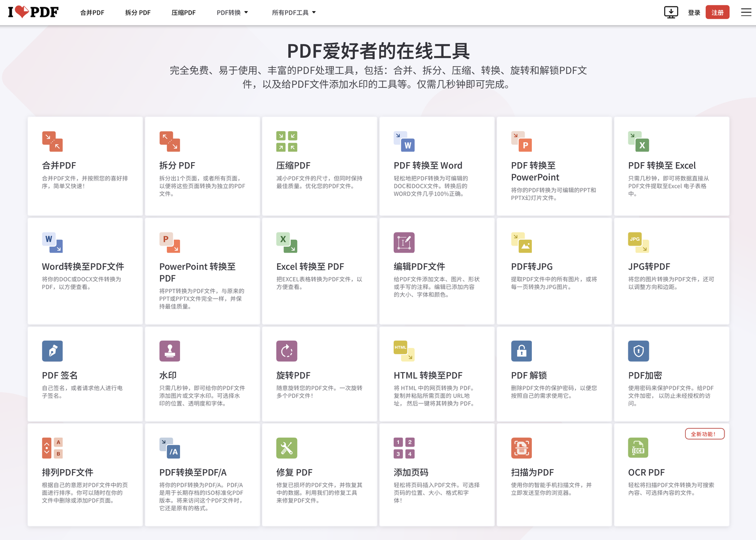Click the 修复 PDF description text
The height and width of the screenshot is (540, 756).
[319, 493]
